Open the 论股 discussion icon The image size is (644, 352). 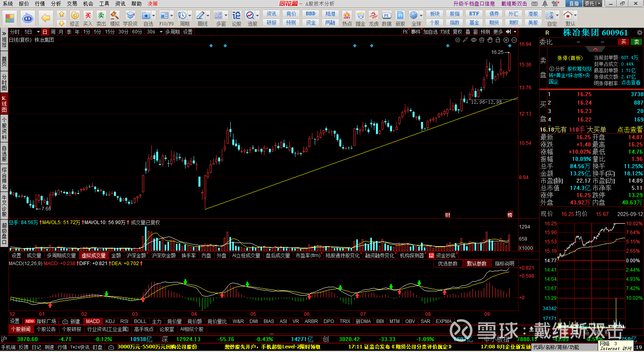(236, 15)
